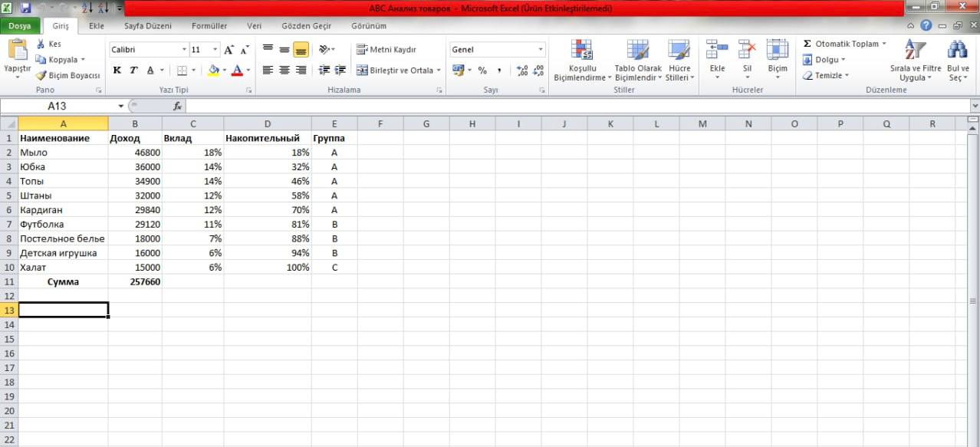Align text left horizontally
980x447 pixels.
coord(268,70)
